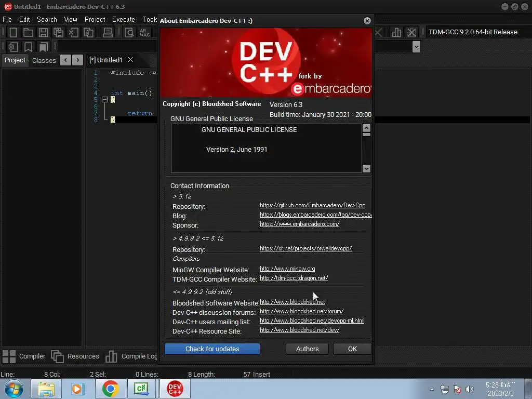
Task: Click Dev-C++ taskbar icon
Action: (175, 389)
